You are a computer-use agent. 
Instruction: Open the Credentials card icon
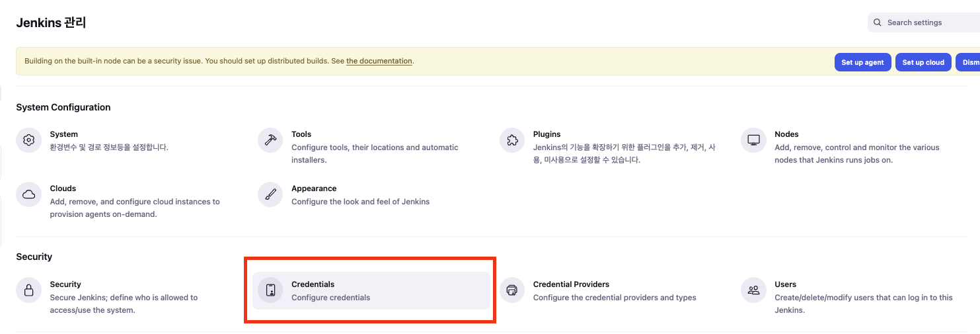(270, 290)
